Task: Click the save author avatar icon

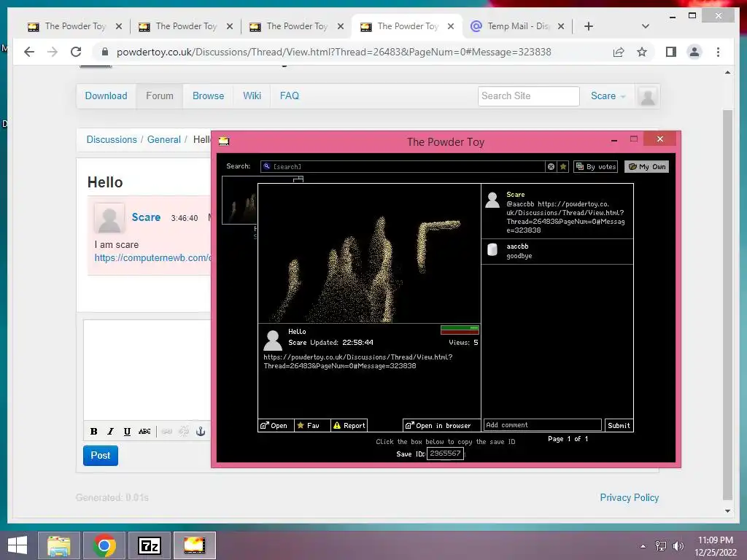Action: (273, 340)
